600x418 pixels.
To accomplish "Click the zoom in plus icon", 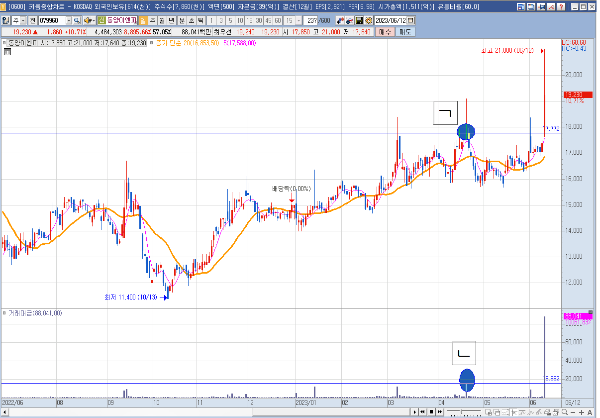I will pos(581,412).
